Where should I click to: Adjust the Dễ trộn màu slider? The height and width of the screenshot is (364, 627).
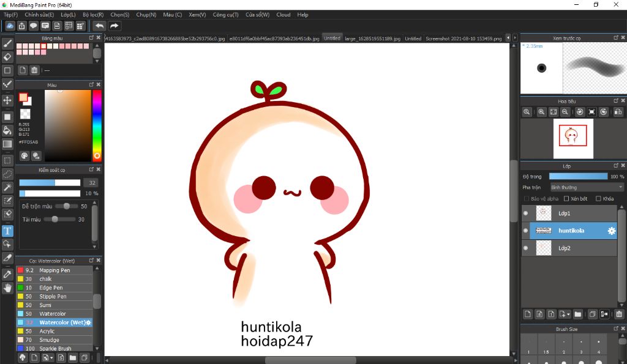66,206
